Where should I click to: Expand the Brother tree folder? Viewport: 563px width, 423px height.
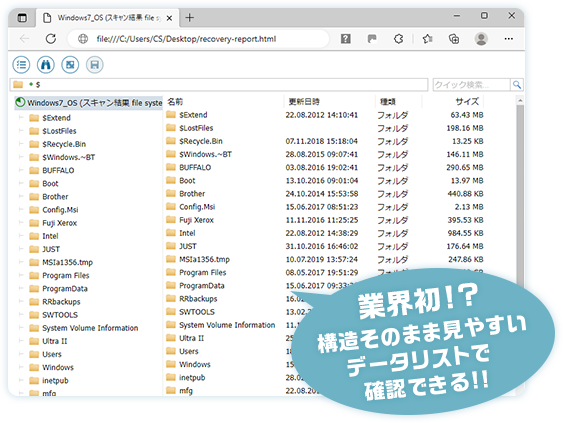point(21,196)
